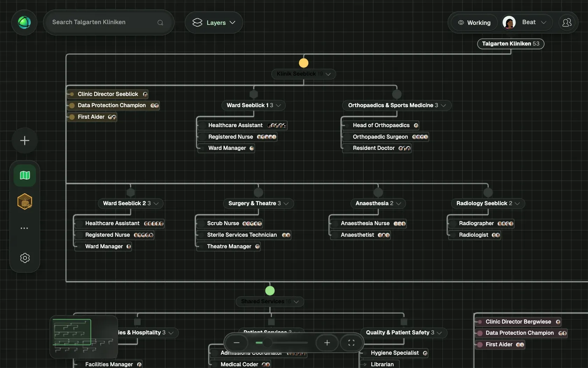Open the Layers menu

[x=214, y=23]
